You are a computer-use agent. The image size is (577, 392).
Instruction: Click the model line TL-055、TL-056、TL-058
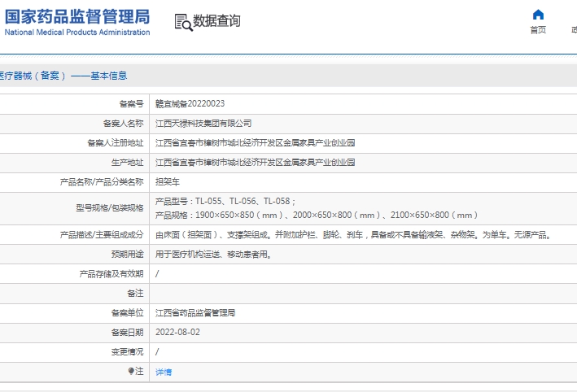[x=225, y=202]
